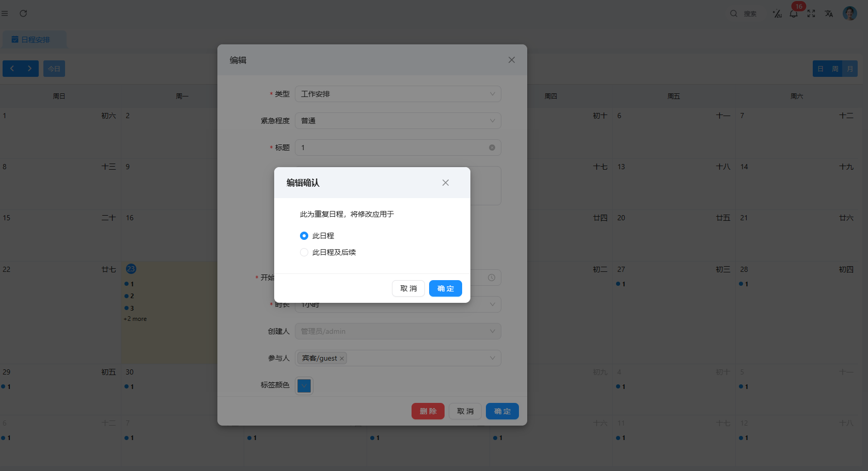This screenshot has width=868, height=471.
Task: Click the refresh page icon
Action: (23, 13)
